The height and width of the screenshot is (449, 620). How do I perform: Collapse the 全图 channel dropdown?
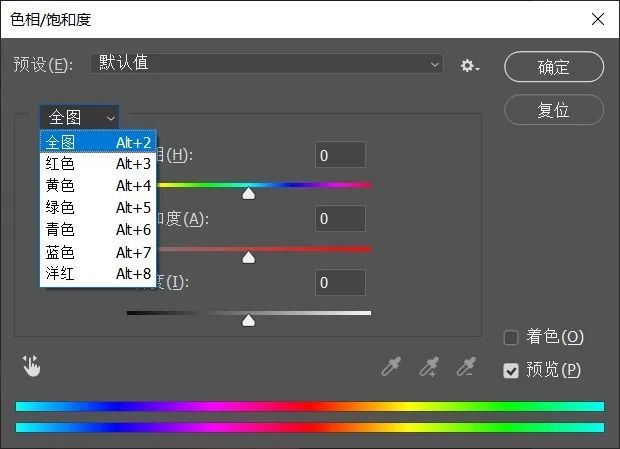coord(79,117)
